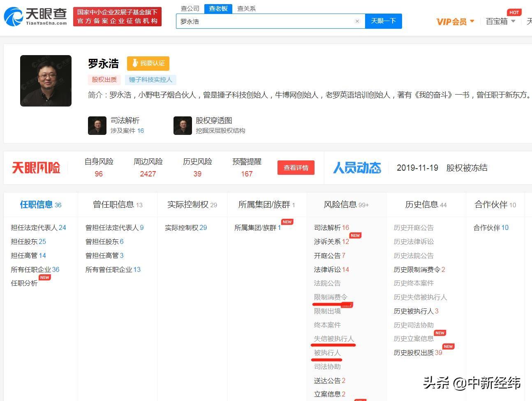Open 法律诉讼 14
Viewport: 532px width, 401px height.
331,270
